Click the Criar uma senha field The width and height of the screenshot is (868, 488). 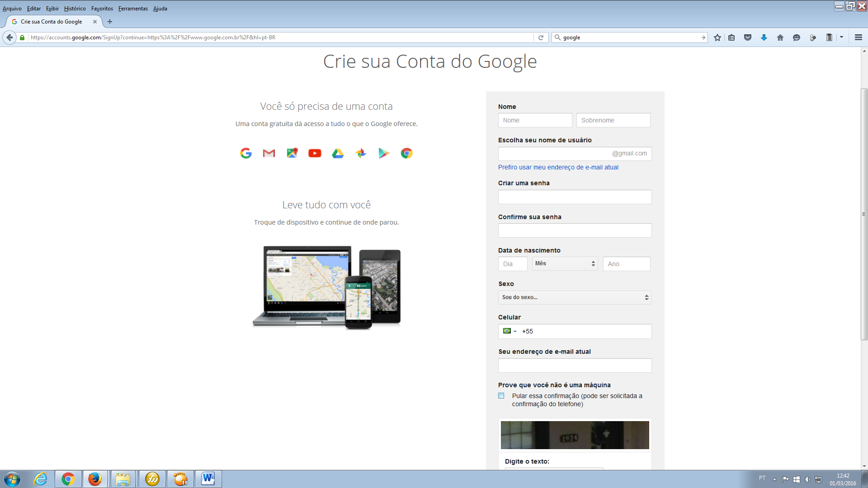[575, 197]
